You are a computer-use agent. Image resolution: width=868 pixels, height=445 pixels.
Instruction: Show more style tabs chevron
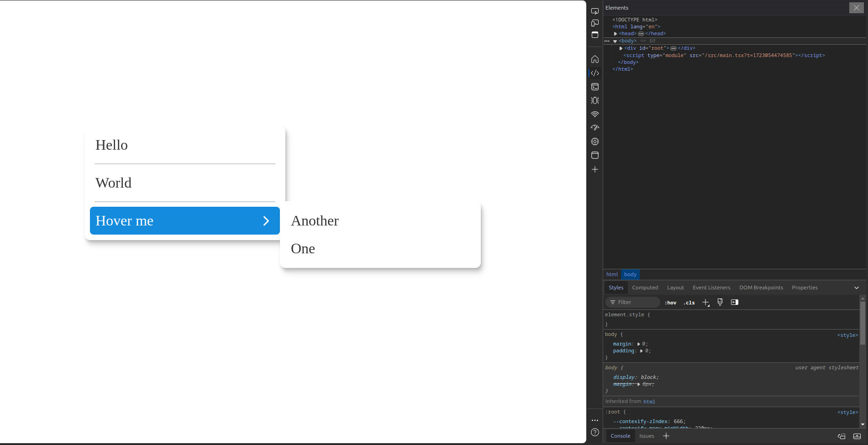point(856,288)
